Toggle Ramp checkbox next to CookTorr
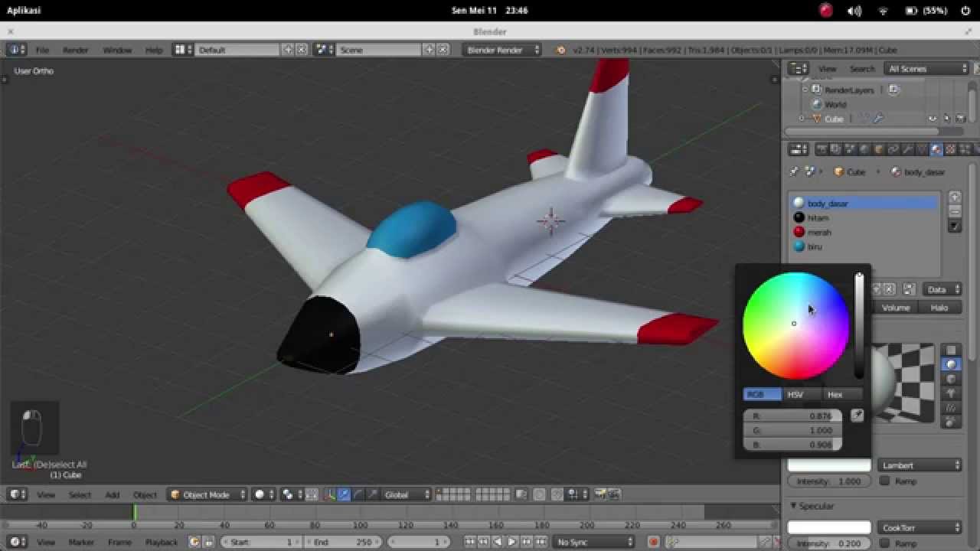Image resolution: width=980 pixels, height=551 pixels. pyautogui.click(x=885, y=543)
